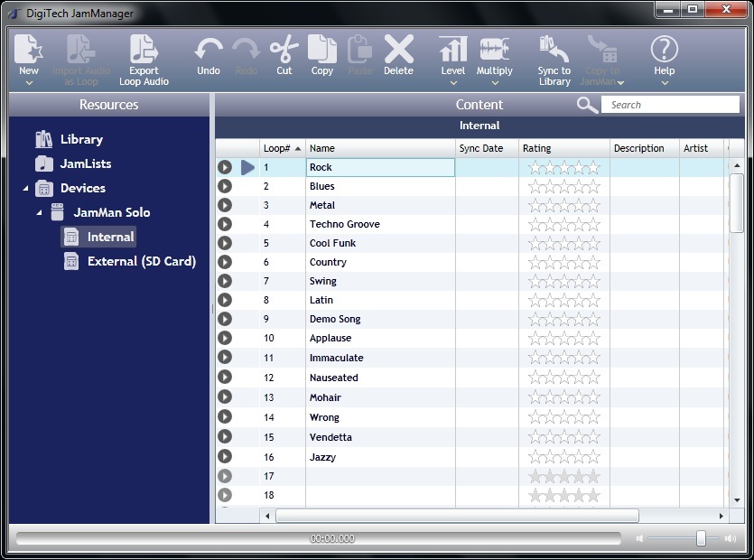The image size is (754, 560).
Task: Play the Applause loop preview
Action: point(225,338)
